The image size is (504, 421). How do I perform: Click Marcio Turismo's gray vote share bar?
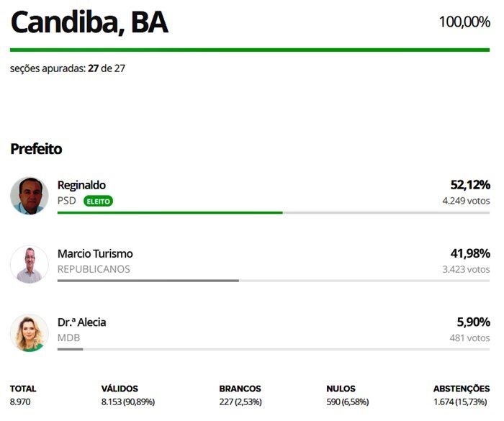[148, 281]
